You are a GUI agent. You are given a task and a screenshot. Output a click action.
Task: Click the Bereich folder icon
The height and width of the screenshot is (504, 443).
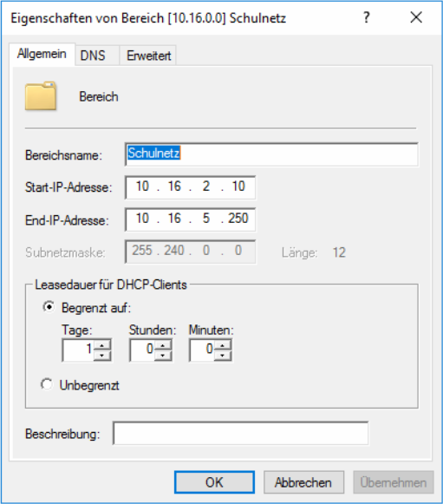[41, 95]
